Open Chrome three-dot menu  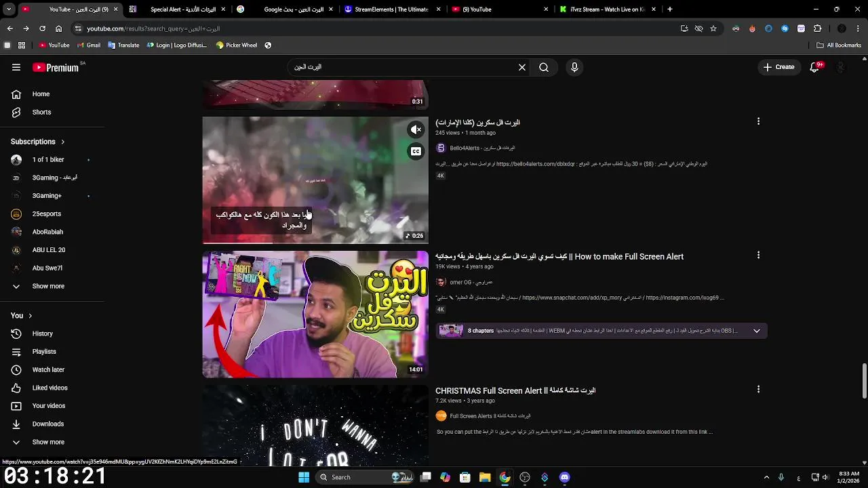point(859,28)
